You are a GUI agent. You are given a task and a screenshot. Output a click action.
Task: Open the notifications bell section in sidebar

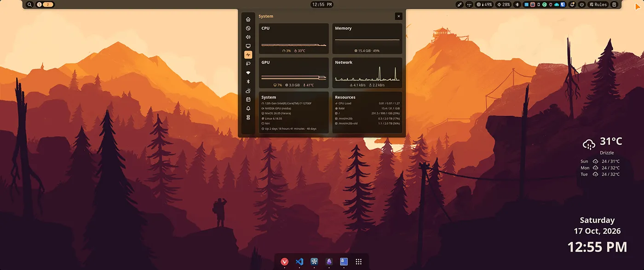[x=248, y=108]
